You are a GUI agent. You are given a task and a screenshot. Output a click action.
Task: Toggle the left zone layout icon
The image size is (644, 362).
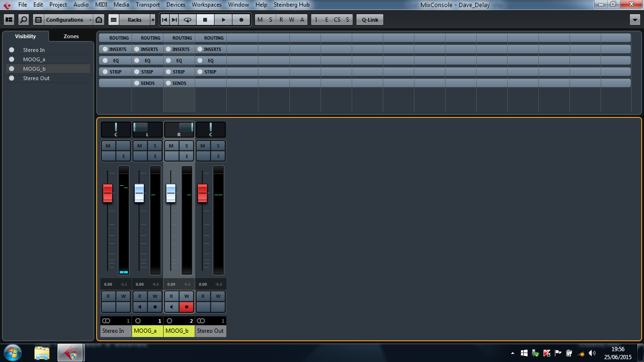(x=9, y=20)
